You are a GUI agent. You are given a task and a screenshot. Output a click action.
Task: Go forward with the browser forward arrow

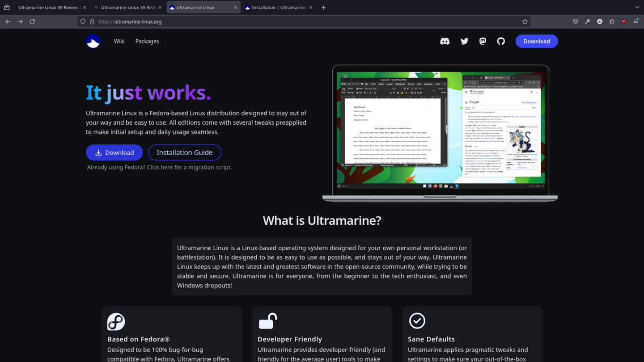(20, 21)
